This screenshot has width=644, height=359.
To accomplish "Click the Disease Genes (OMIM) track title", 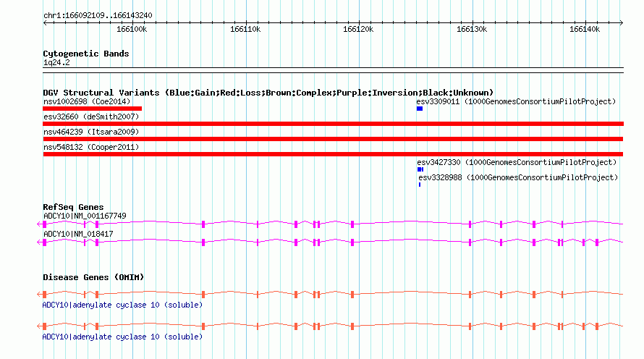I will (x=93, y=278).
